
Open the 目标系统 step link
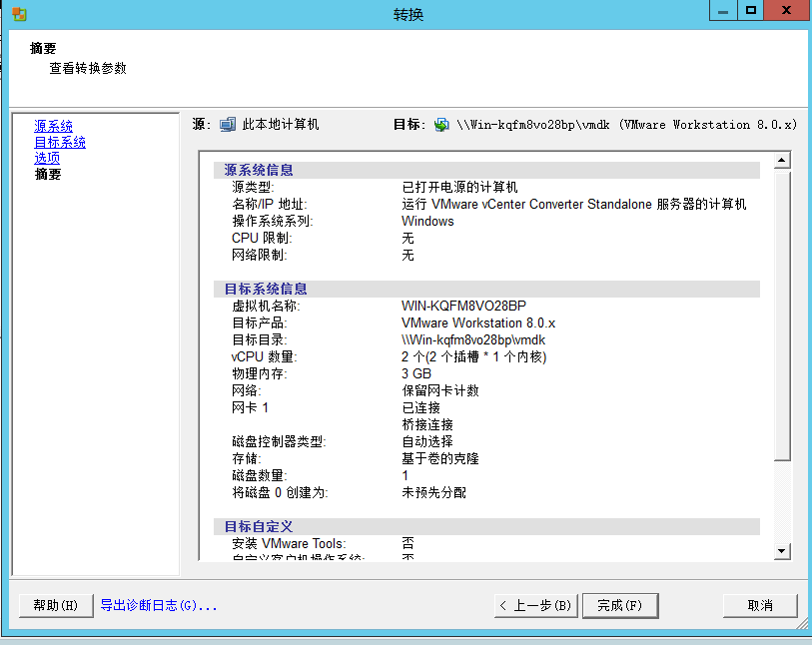60,142
